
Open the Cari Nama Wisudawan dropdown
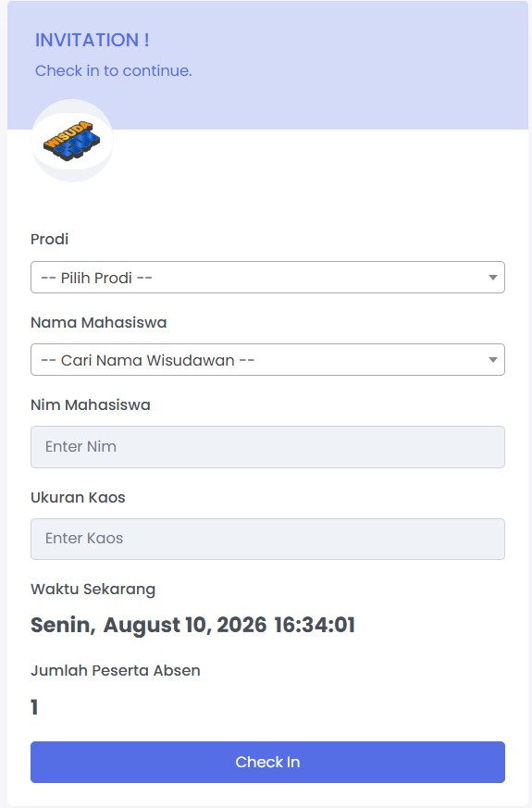point(267,360)
